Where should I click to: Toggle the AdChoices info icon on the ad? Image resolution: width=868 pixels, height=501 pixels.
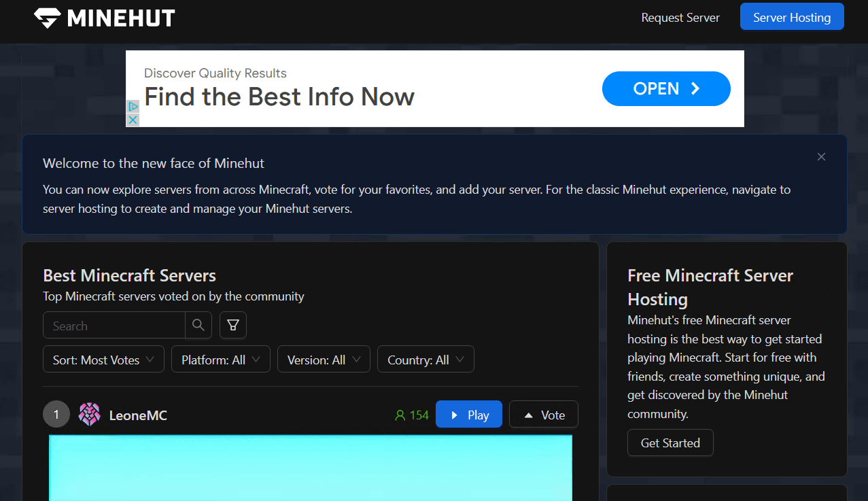(132, 107)
